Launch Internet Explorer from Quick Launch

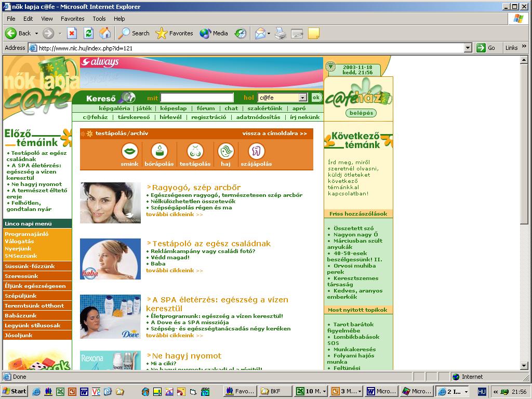click(x=36, y=392)
